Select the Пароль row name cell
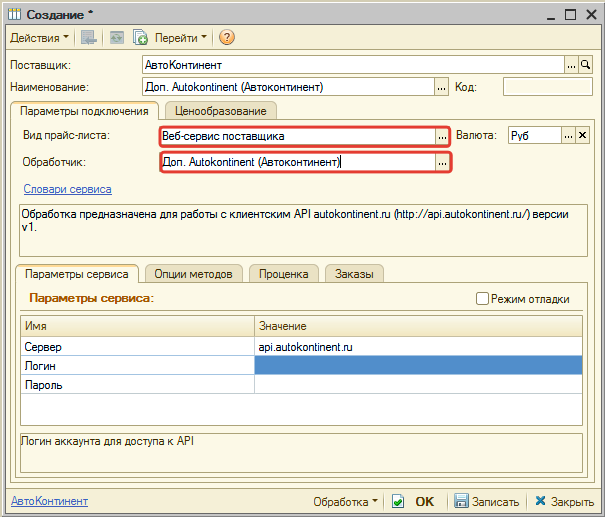 pyautogui.click(x=138, y=384)
